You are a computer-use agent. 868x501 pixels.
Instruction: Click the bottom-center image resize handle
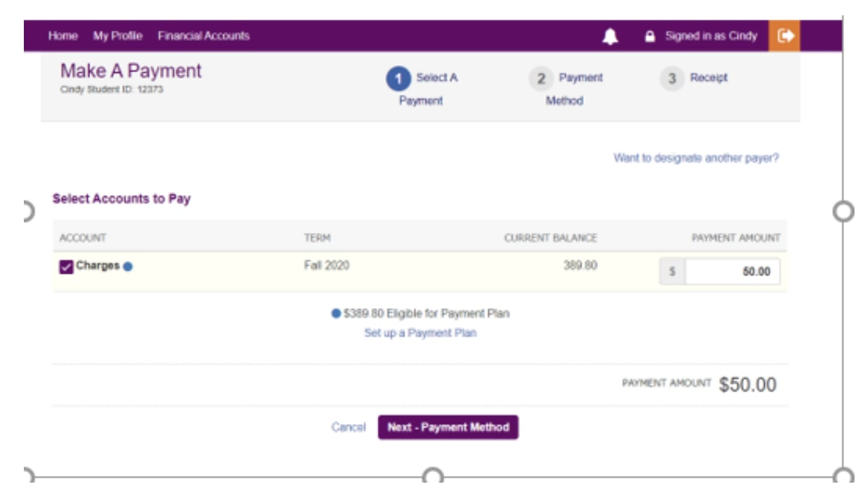[433, 477]
